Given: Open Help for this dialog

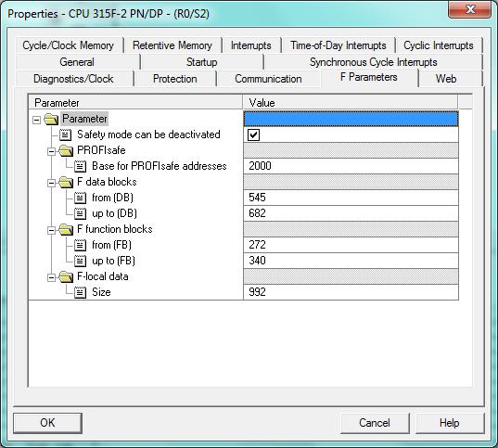Looking at the screenshot, I should 450,423.
